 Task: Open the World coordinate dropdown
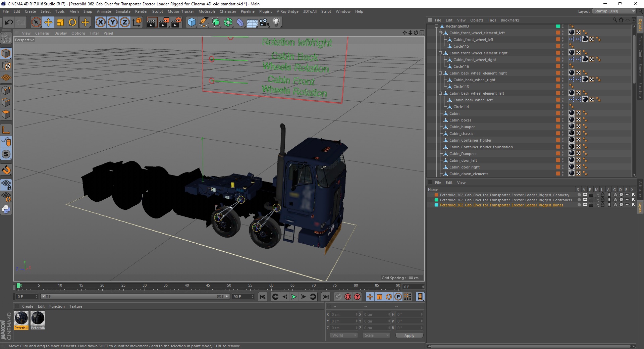tap(344, 335)
